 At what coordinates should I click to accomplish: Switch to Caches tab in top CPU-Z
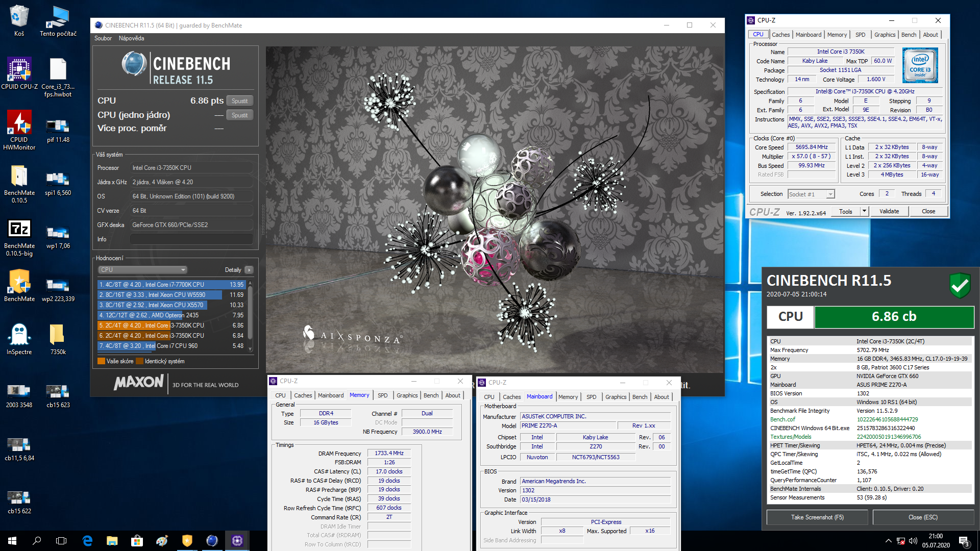point(780,35)
